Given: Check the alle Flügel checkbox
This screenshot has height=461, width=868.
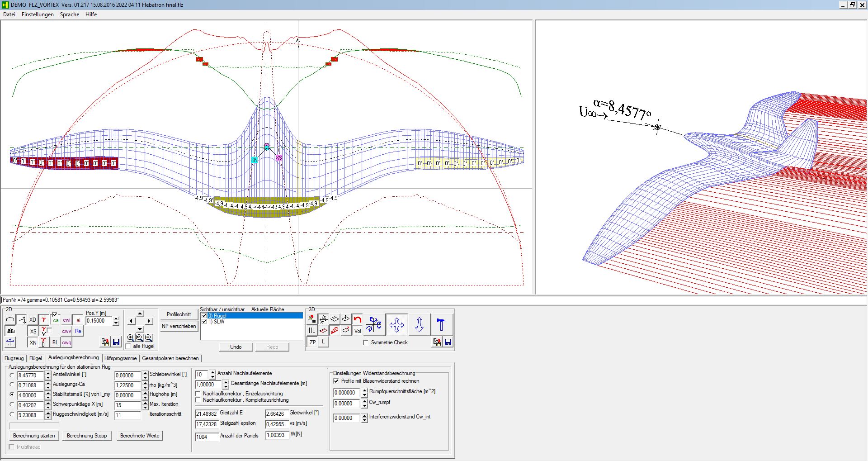Looking at the screenshot, I should [128, 346].
